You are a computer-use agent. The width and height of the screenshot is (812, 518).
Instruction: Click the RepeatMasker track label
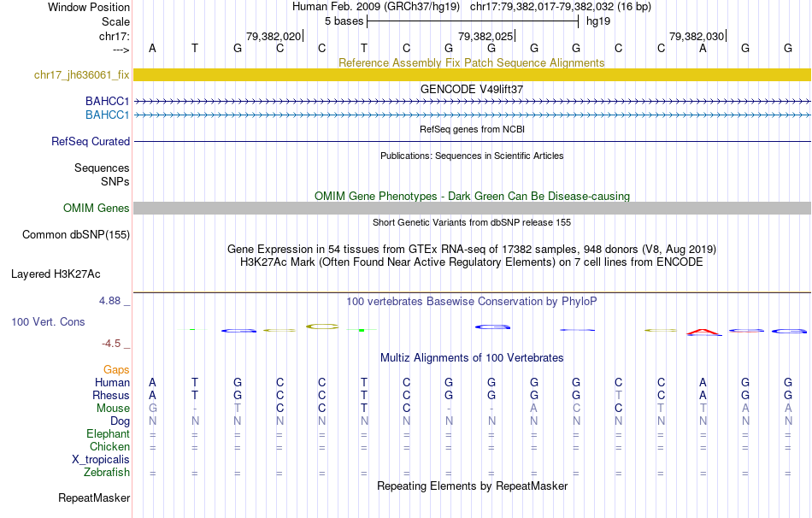click(94, 497)
